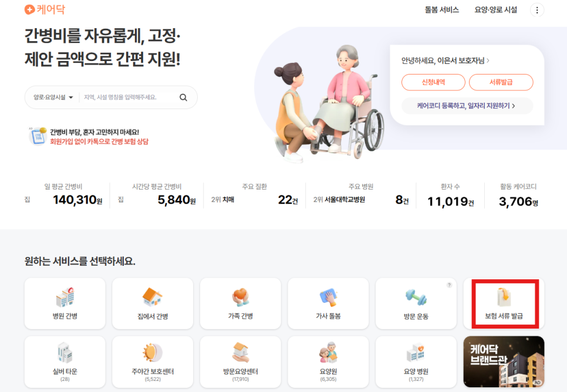Expand the 이은서 보호자님 profile chevron

coord(488,60)
